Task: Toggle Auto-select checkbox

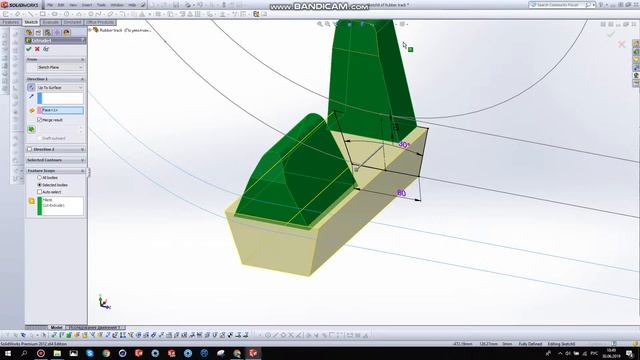Action: pyautogui.click(x=40, y=192)
